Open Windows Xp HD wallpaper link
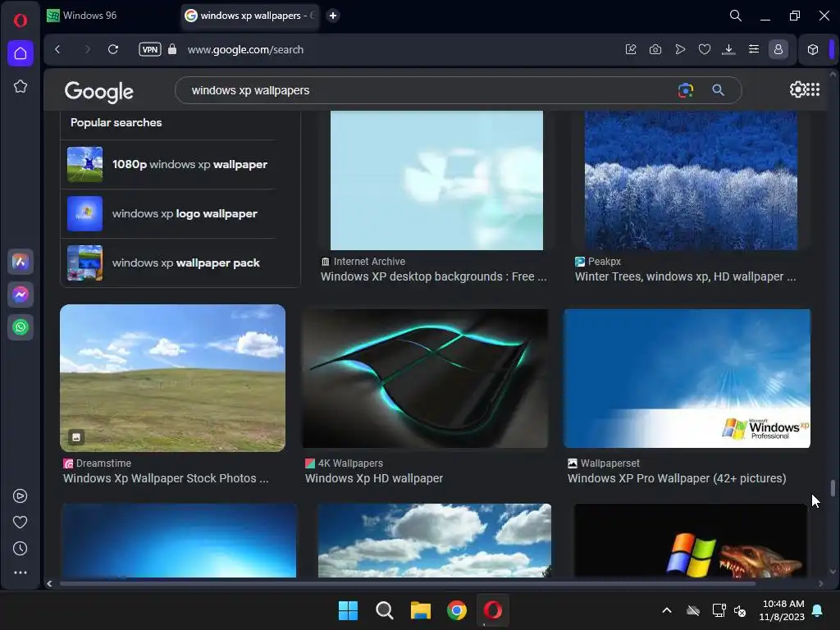The image size is (840, 630). point(374,478)
